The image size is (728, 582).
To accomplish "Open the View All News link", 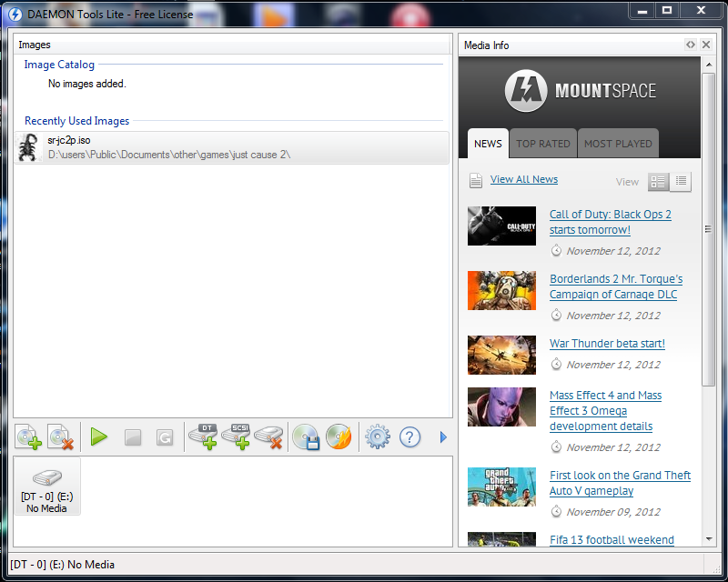I will (x=524, y=179).
